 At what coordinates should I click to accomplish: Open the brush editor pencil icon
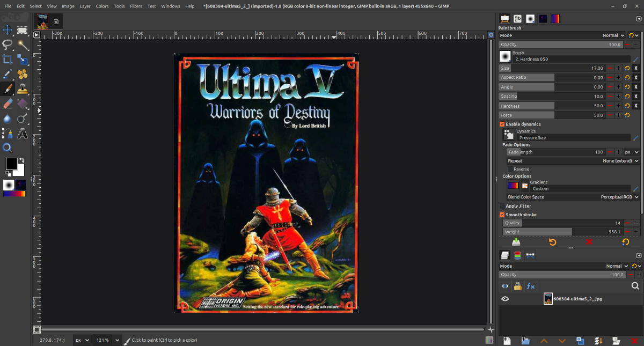636,59
